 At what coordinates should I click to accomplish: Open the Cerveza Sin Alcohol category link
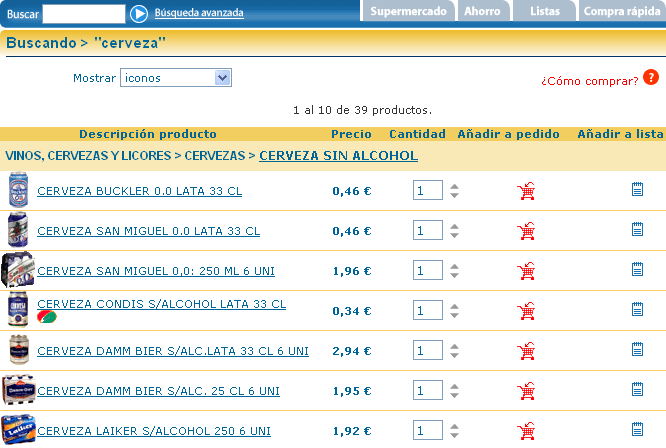click(x=338, y=156)
